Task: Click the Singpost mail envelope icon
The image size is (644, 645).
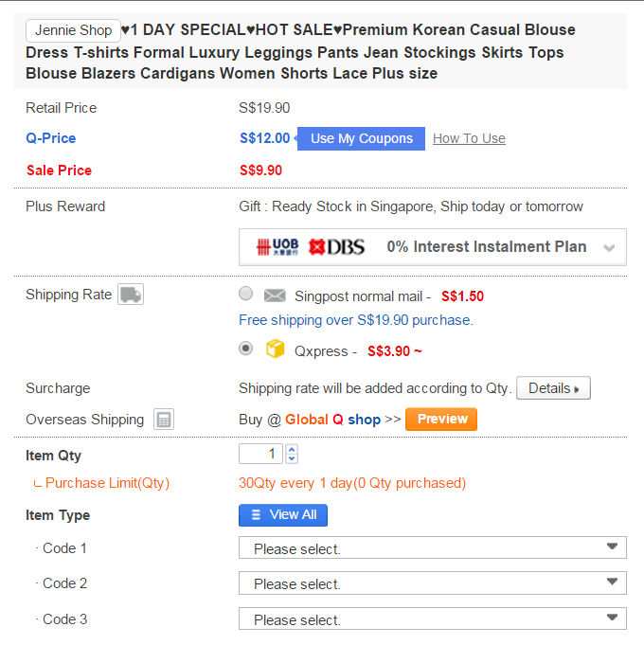Action: 275,296
